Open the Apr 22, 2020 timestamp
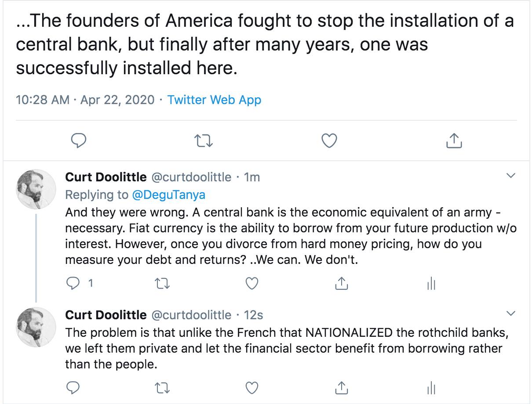Image resolution: width=532 pixels, height=404 pixels. [x=117, y=100]
